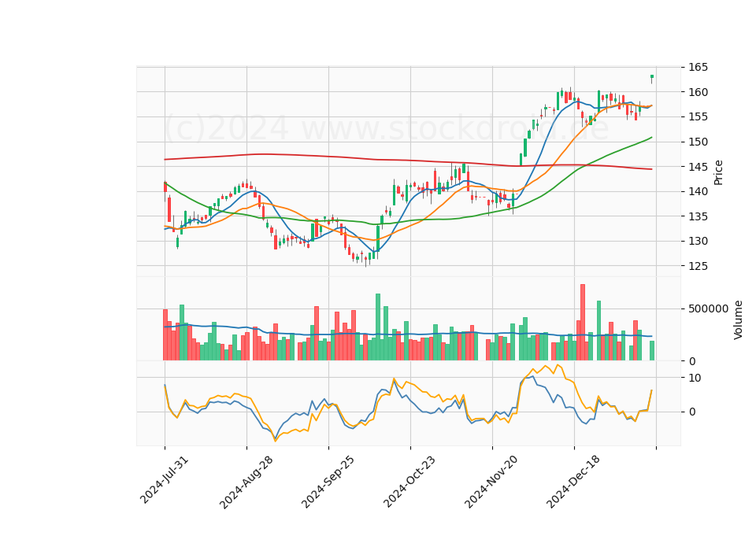This screenshot has width=756, height=543.
Task: Click the Price axis title
Action: tap(718, 172)
